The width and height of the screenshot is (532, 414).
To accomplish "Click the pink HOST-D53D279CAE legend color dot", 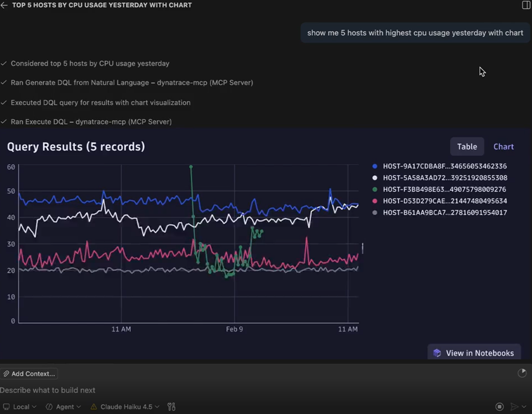I will [375, 201].
